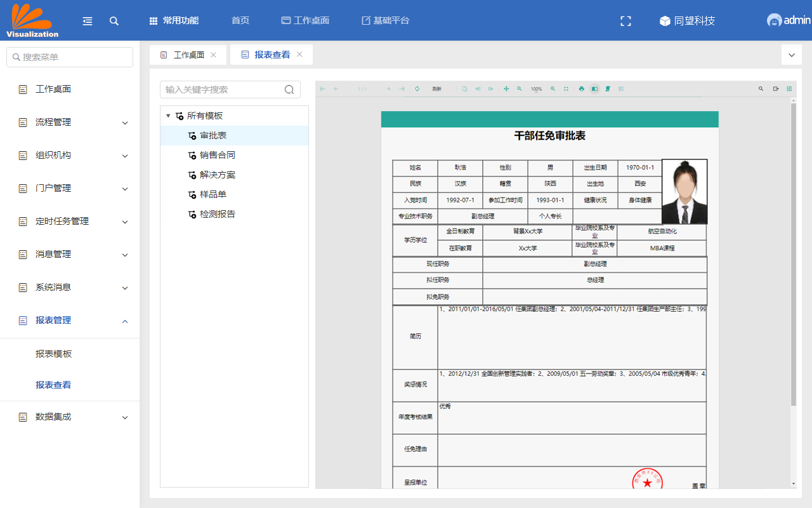Select the 销售合同 template

218,155
